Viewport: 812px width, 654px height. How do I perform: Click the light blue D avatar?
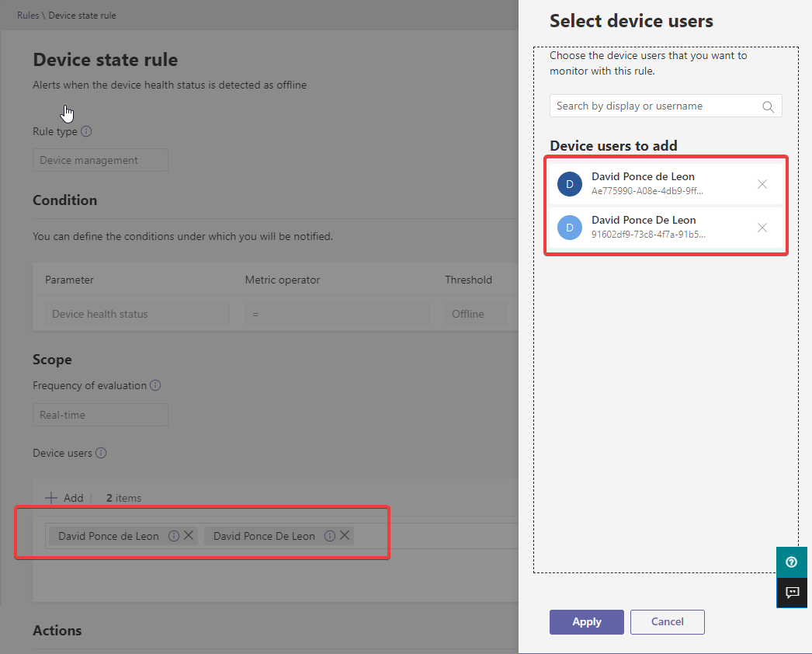(x=570, y=228)
